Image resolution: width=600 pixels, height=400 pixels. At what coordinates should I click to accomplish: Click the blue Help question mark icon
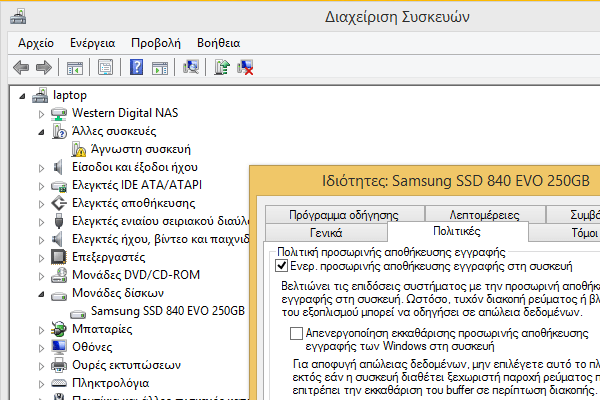pyautogui.click(x=136, y=67)
